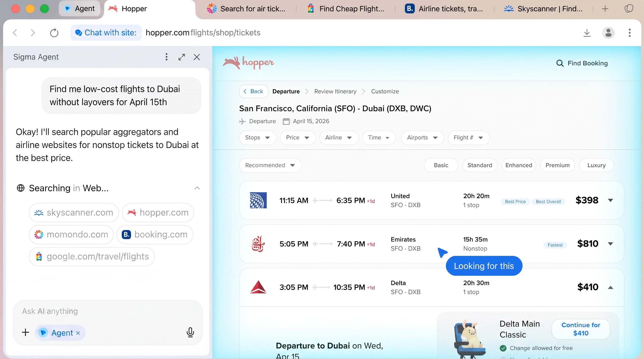644x359 pixels.
Task: Open the Price filter dropdown
Action: coord(298,138)
